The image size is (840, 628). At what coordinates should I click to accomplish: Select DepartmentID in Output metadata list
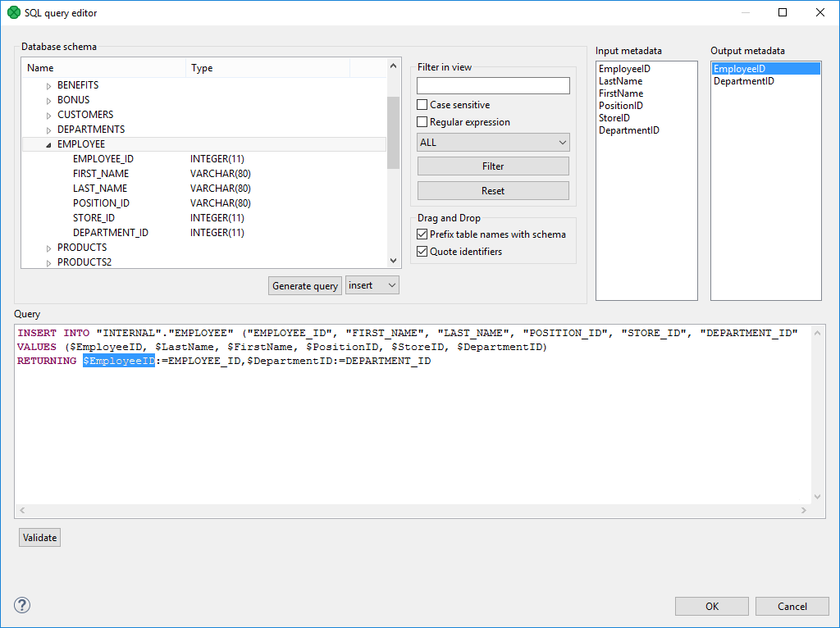(744, 80)
